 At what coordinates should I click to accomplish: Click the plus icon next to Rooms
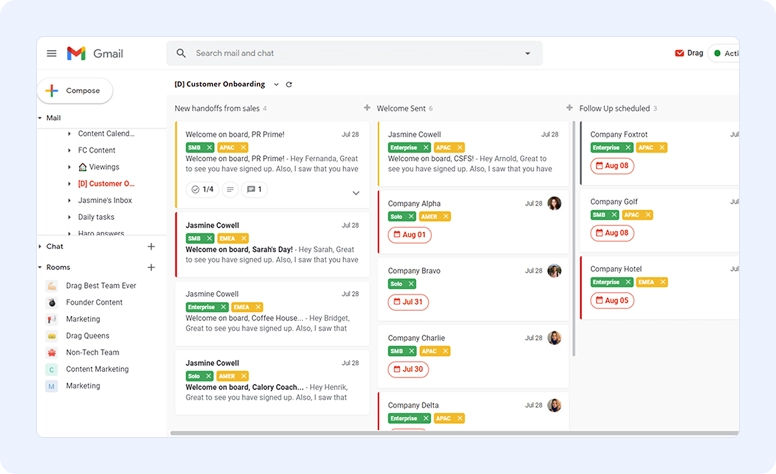tap(151, 267)
